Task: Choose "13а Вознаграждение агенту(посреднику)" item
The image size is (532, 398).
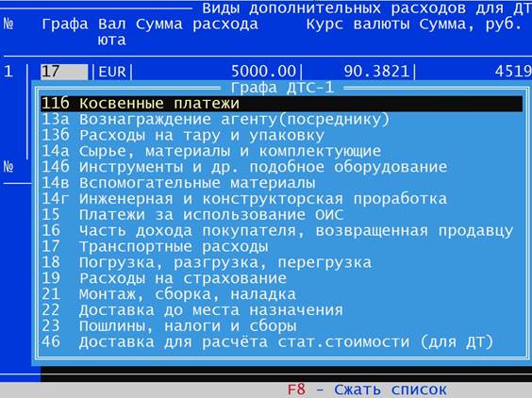Action: click(x=282, y=120)
